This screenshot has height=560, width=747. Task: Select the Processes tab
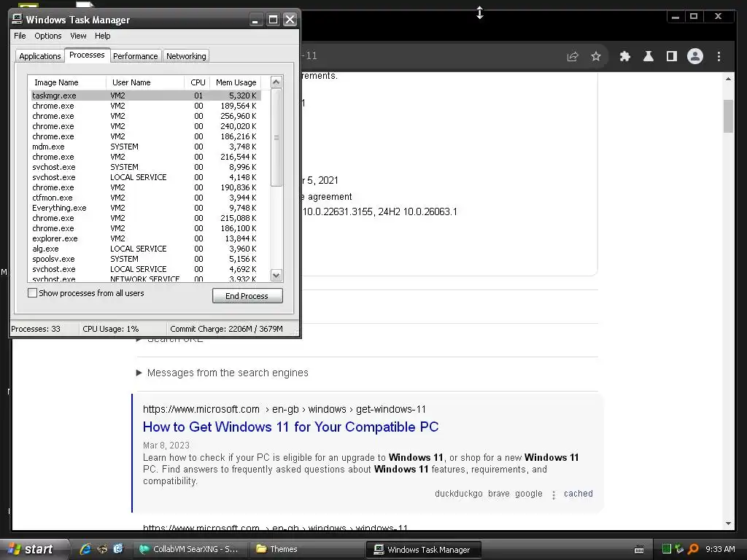[87, 55]
